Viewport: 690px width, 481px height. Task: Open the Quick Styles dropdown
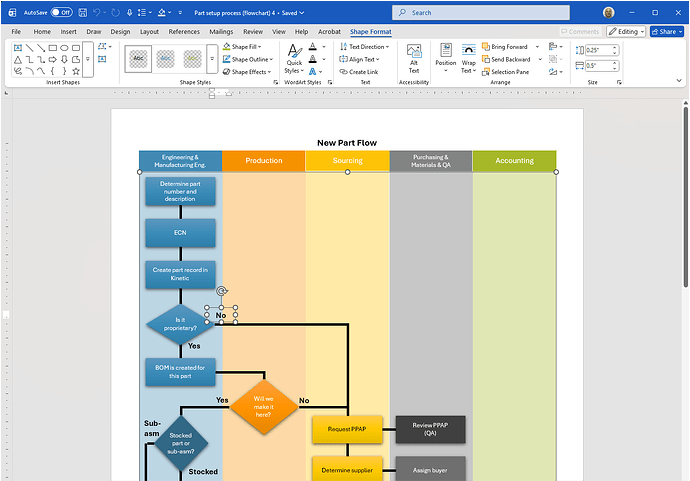[x=294, y=59]
